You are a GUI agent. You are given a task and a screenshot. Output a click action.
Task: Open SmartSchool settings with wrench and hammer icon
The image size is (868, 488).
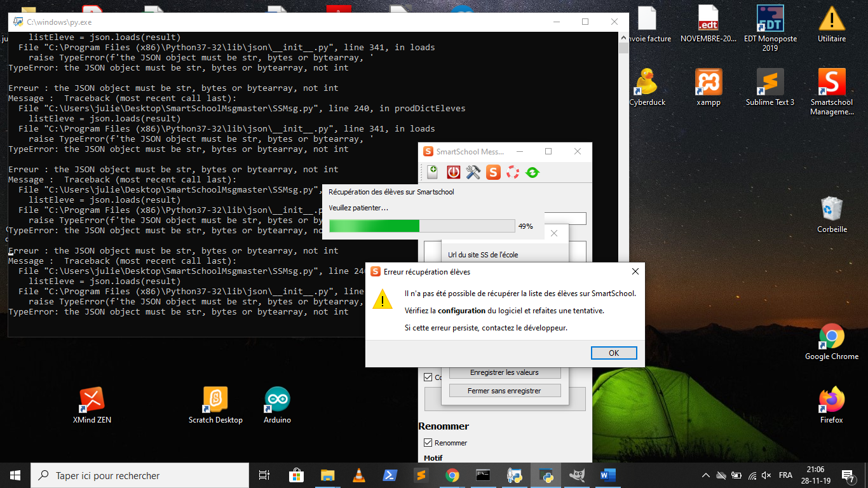tap(472, 172)
